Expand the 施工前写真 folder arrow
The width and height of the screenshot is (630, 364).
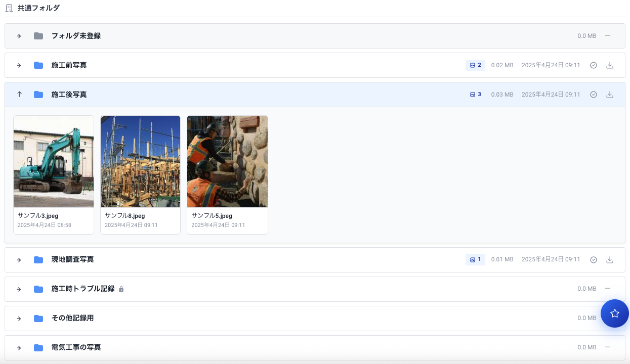pos(19,65)
